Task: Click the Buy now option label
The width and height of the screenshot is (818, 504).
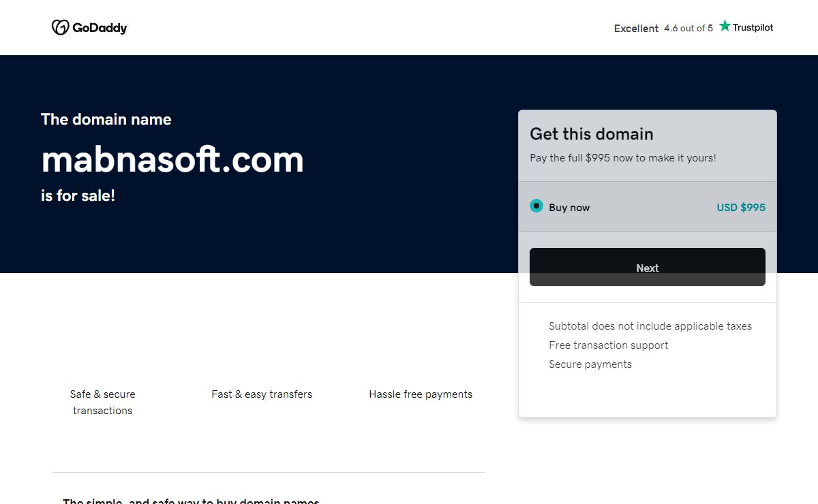Action: [x=569, y=208]
